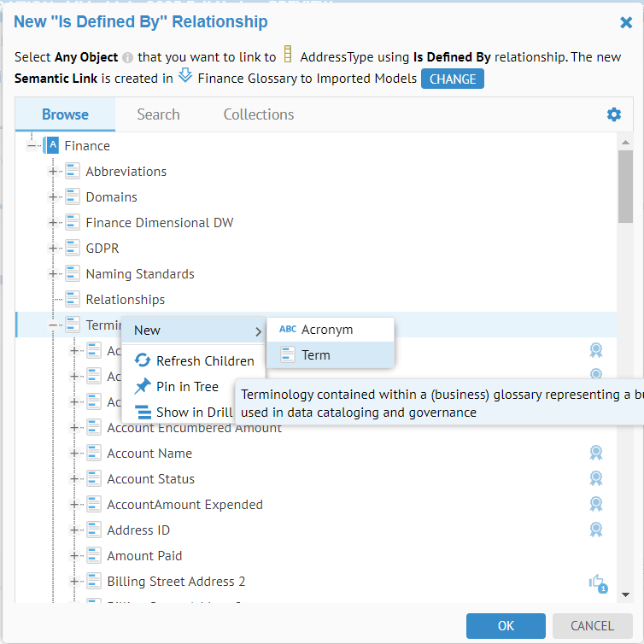Screen dimensions: 644x644
Task: Expand the Abbreviations folder
Action: point(53,172)
